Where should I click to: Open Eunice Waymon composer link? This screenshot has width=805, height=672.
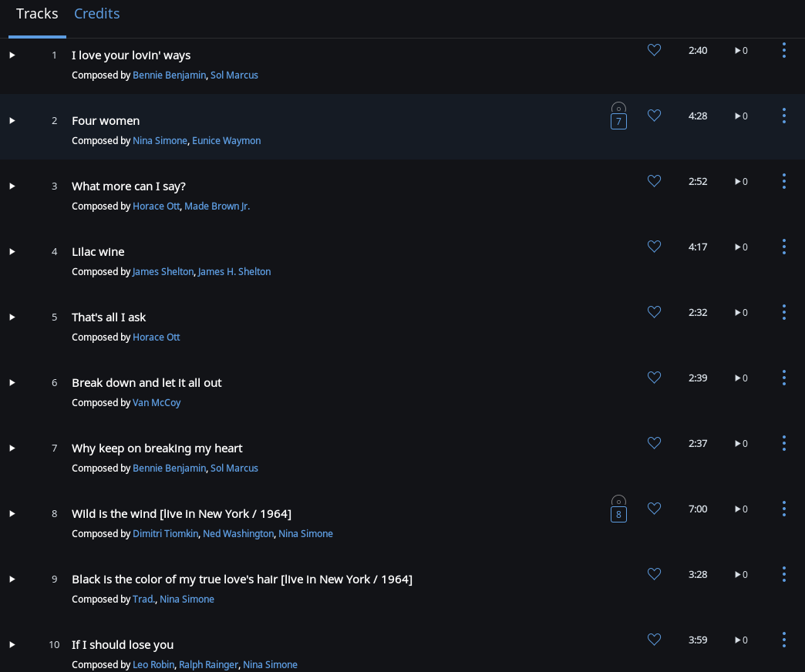(x=227, y=140)
